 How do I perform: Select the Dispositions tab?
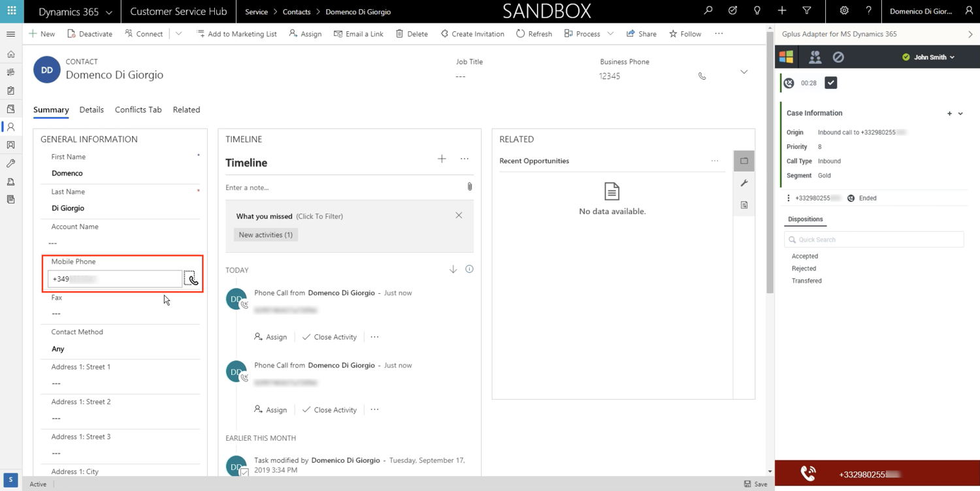point(805,219)
